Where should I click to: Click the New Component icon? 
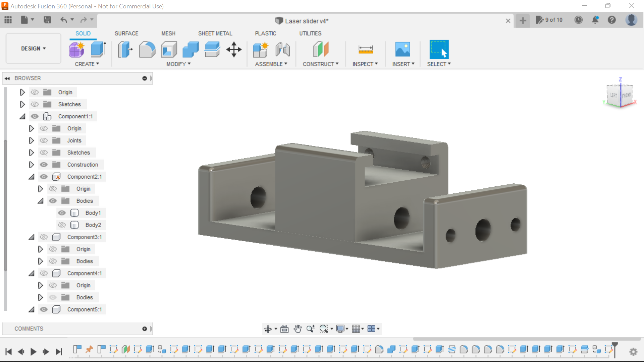pos(261,50)
